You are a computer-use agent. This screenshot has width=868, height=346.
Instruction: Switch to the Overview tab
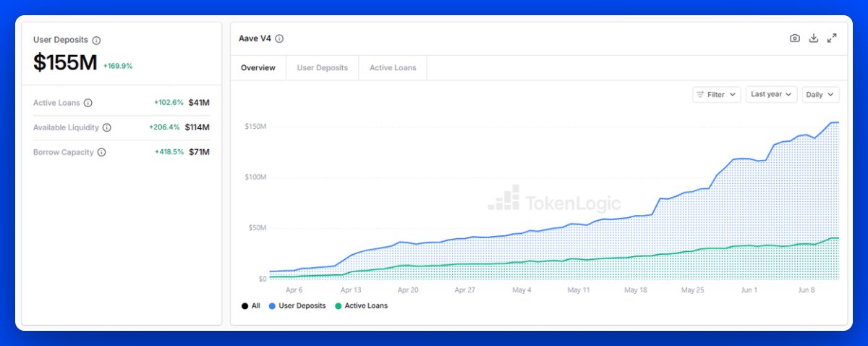point(258,67)
